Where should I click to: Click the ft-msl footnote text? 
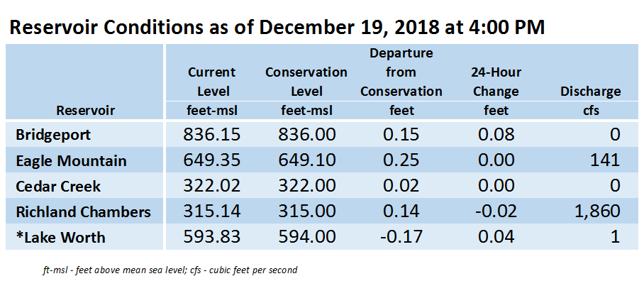tap(170, 270)
